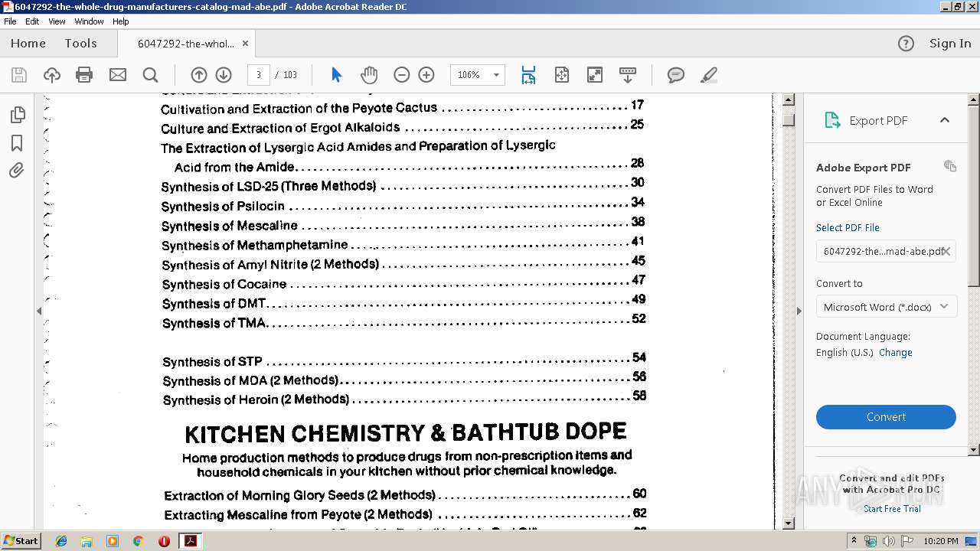
Task: Open the View menu
Action: coord(57,21)
